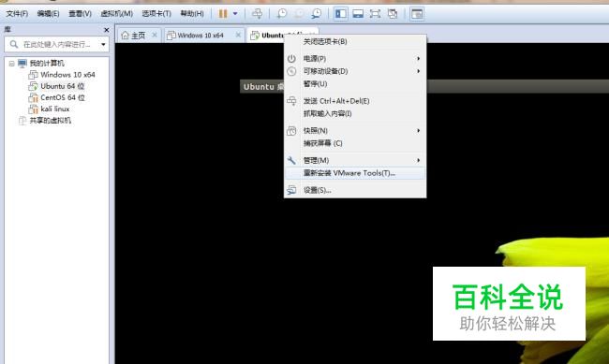
Task: Open the library search dropdown arrow
Action: (x=103, y=44)
